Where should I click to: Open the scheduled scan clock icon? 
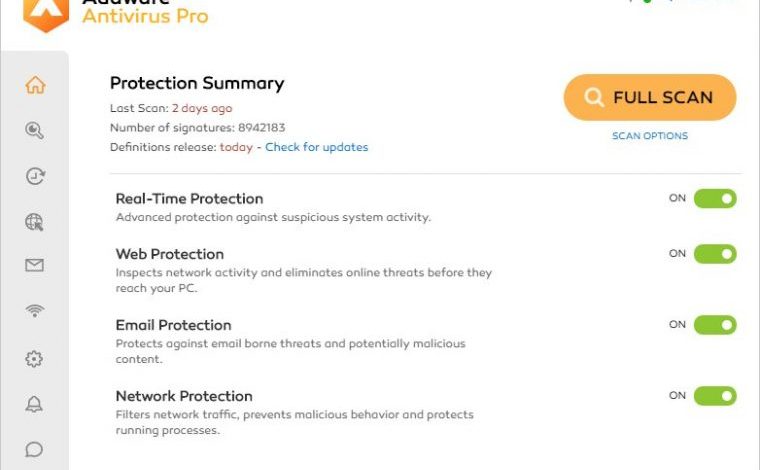tap(35, 176)
